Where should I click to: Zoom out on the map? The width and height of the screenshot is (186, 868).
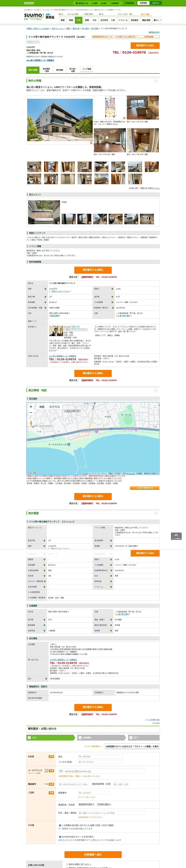click(x=31, y=412)
